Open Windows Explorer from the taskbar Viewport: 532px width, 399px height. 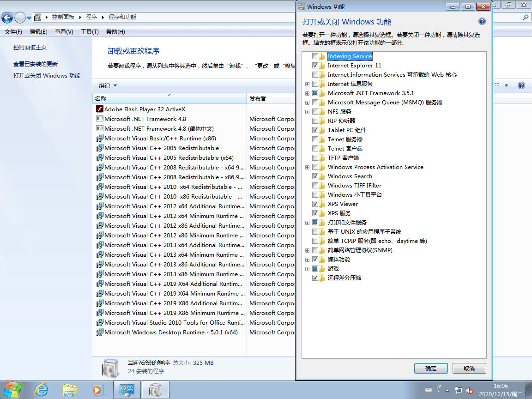coord(69,389)
